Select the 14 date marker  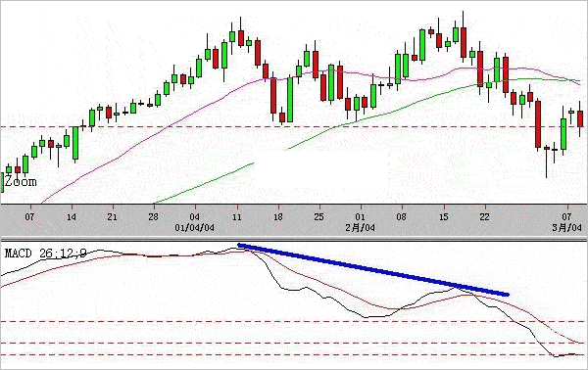tap(72, 217)
